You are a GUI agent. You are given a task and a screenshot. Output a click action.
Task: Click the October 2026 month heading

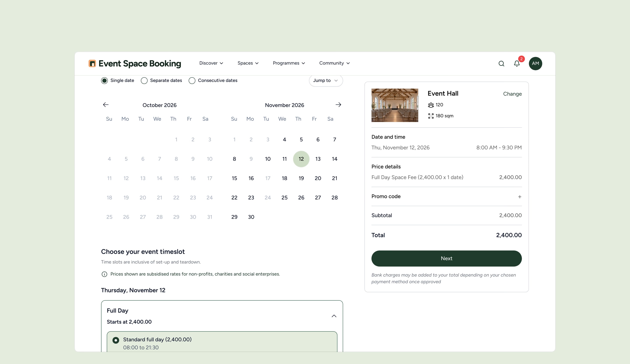click(x=159, y=105)
